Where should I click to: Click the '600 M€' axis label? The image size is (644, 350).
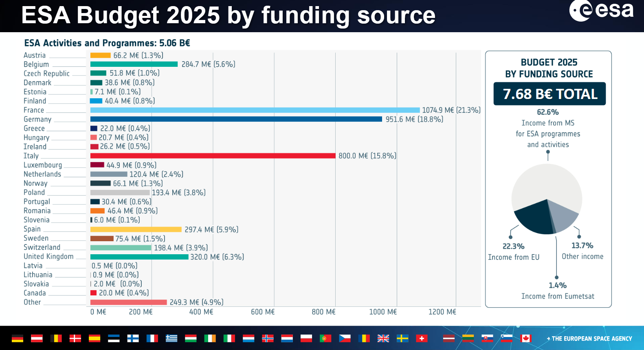click(x=263, y=312)
